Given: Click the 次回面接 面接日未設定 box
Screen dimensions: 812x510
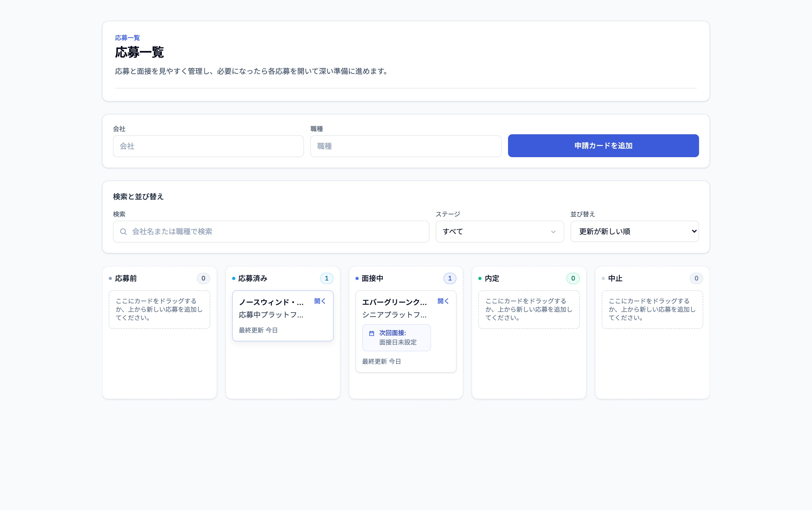Looking at the screenshot, I should point(397,337).
